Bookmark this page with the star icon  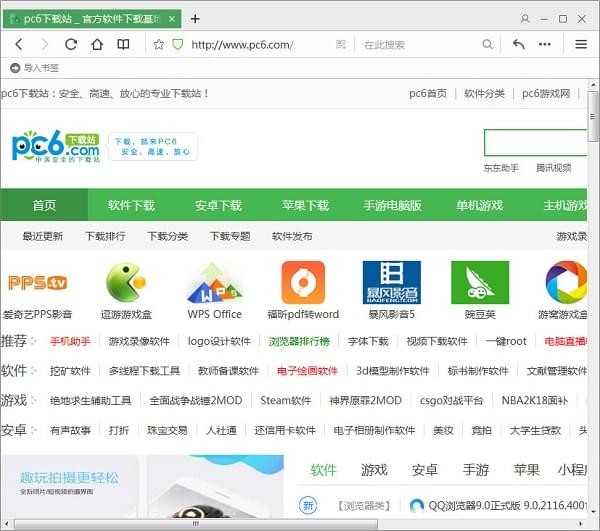(158, 45)
